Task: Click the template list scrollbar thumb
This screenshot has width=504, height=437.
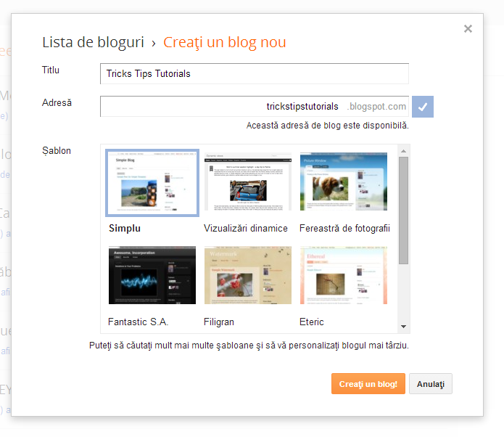Action: pos(403,211)
